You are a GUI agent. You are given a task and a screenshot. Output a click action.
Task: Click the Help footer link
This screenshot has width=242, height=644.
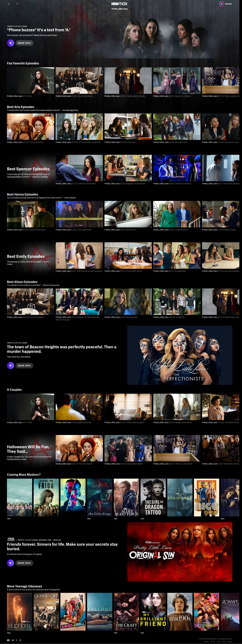tap(223, 641)
